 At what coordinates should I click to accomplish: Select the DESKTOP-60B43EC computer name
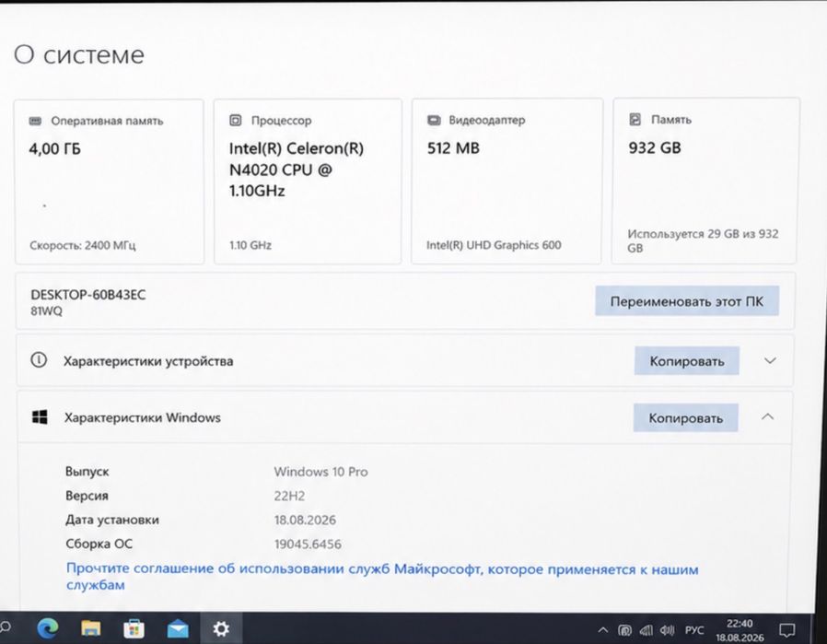(x=88, y=295)
